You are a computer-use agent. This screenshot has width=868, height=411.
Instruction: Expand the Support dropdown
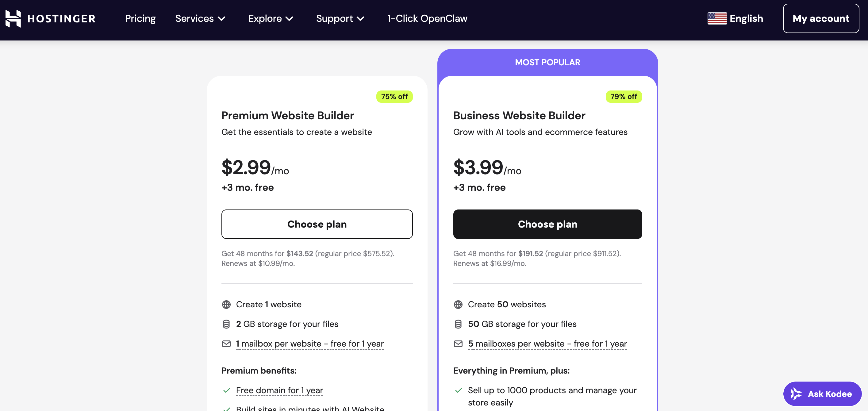340,18
